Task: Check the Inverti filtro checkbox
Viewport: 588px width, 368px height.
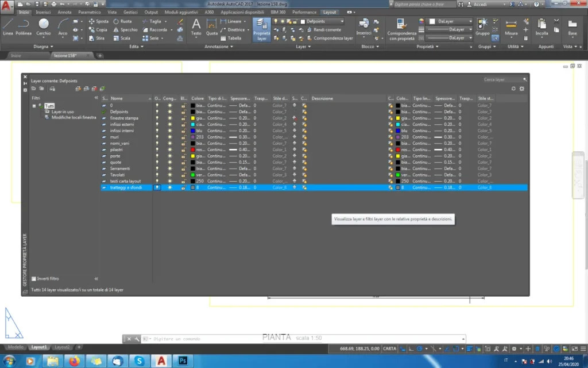Action: (34, 279)
